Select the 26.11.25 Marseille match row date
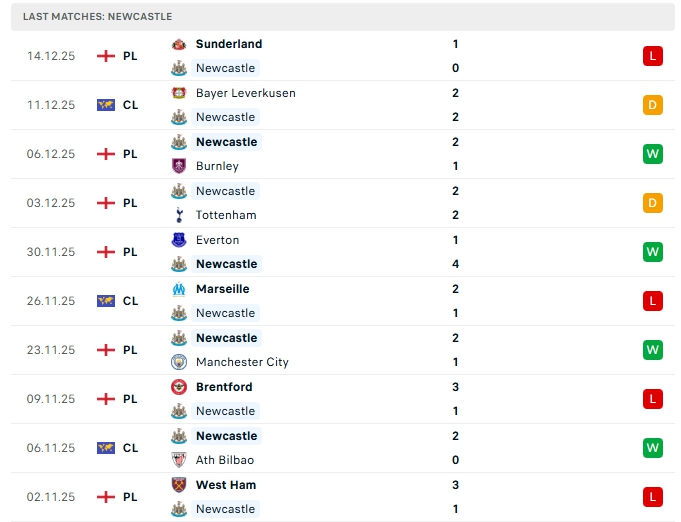 [51, 301]
